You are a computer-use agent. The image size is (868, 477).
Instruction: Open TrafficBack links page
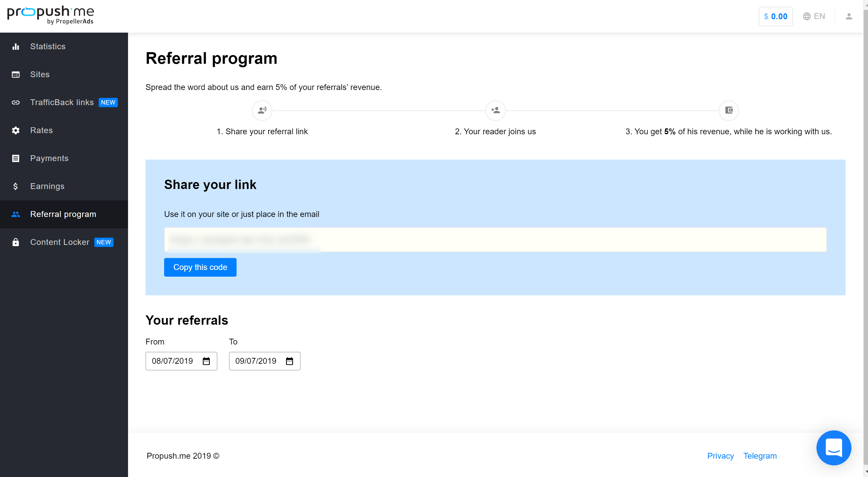64,103
